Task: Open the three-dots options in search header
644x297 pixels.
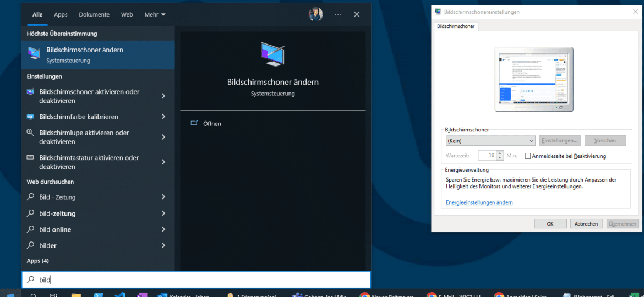Action: [337, 15]
